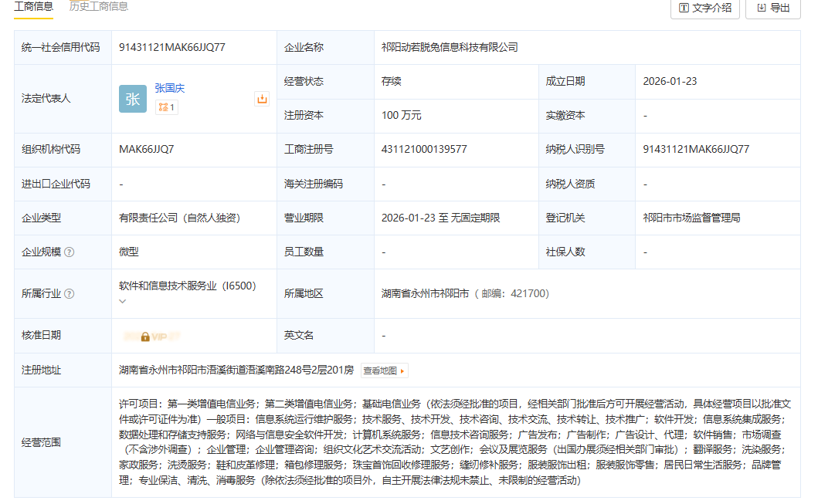The image size is (818, 504).
Task: Click the VIP lock icon for 核准日期
Action: coord(145,337)
